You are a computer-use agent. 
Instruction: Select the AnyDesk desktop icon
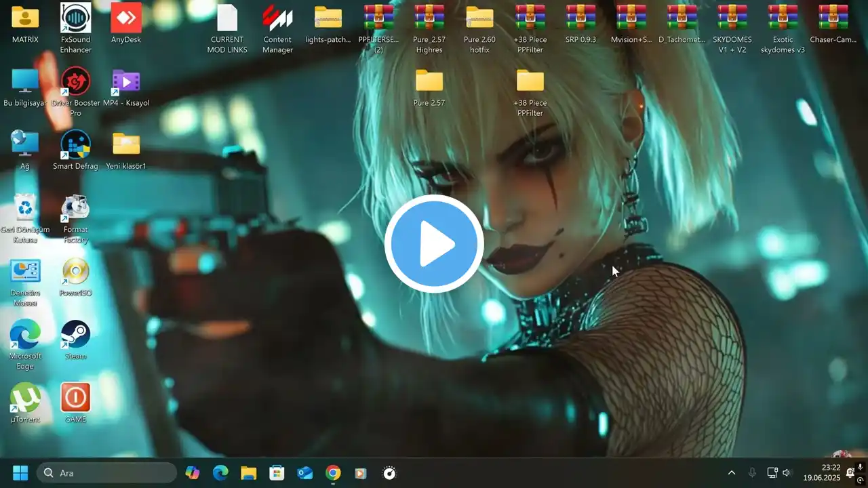point(126,18)
